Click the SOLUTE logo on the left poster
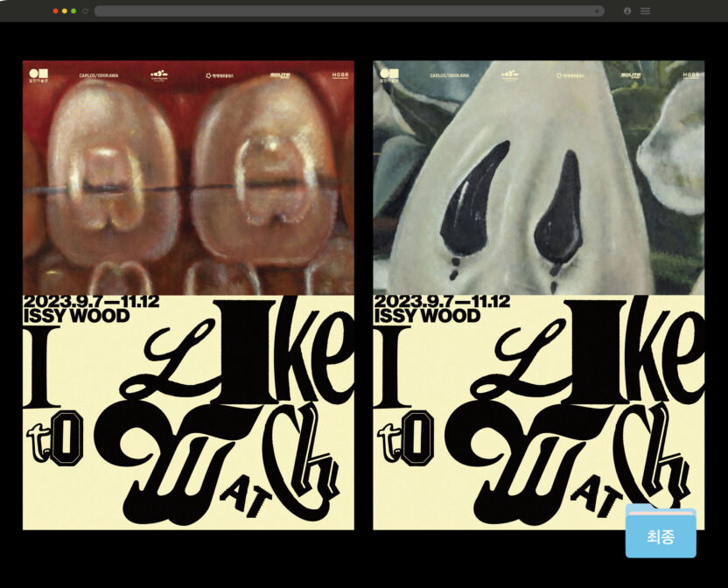 [280, 75]
